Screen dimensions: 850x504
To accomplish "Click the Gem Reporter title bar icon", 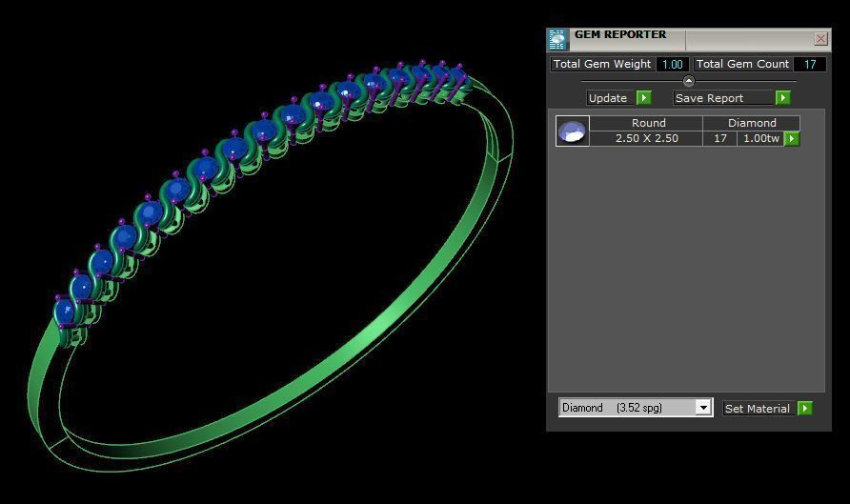I will (557, 40).
